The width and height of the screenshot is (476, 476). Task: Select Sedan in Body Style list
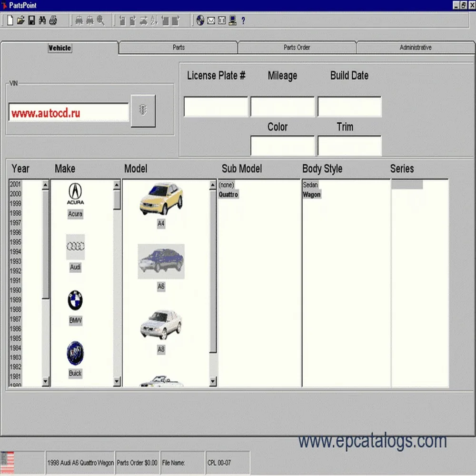[310, 185]
